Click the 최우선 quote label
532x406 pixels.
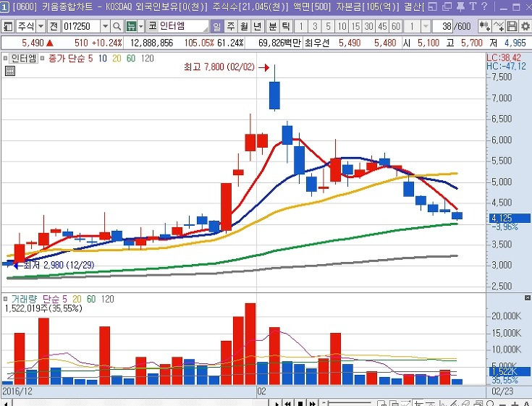[317, 43]
